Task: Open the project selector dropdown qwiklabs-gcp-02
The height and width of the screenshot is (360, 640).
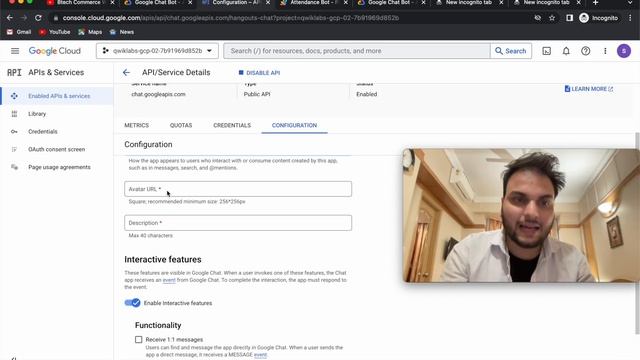Action: [157, 51]
